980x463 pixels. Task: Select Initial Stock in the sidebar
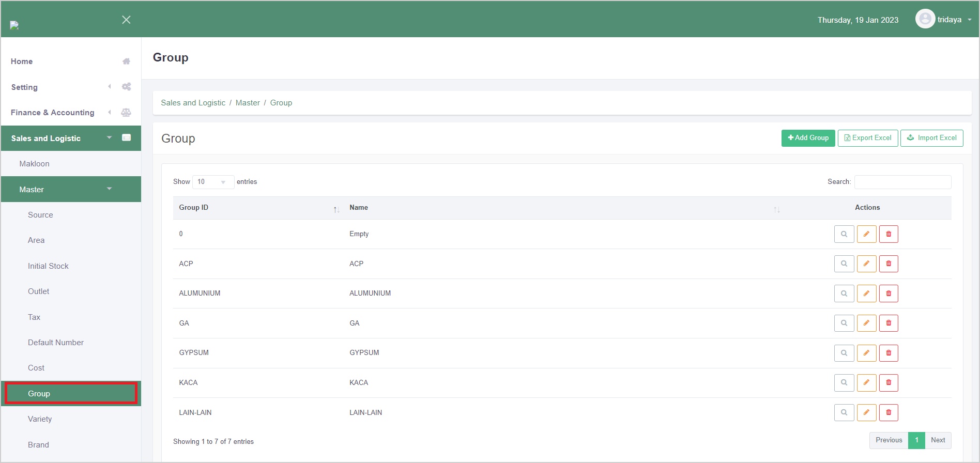pyautogui.click(x=48, y=266)
